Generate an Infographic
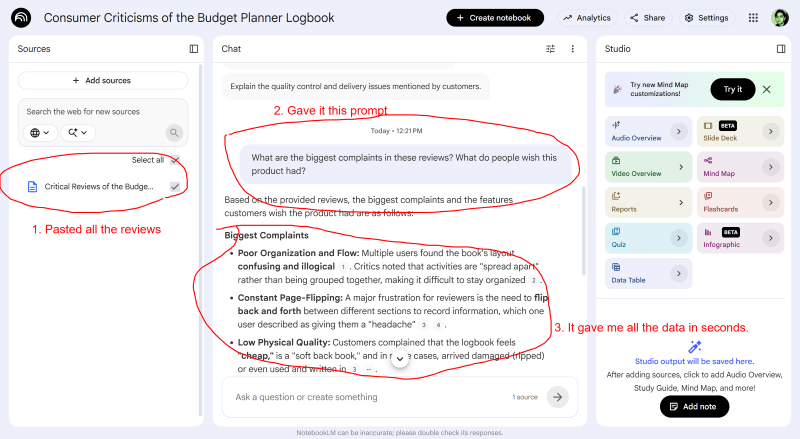The width and height of the screenshot is (800, 439). 740,238
